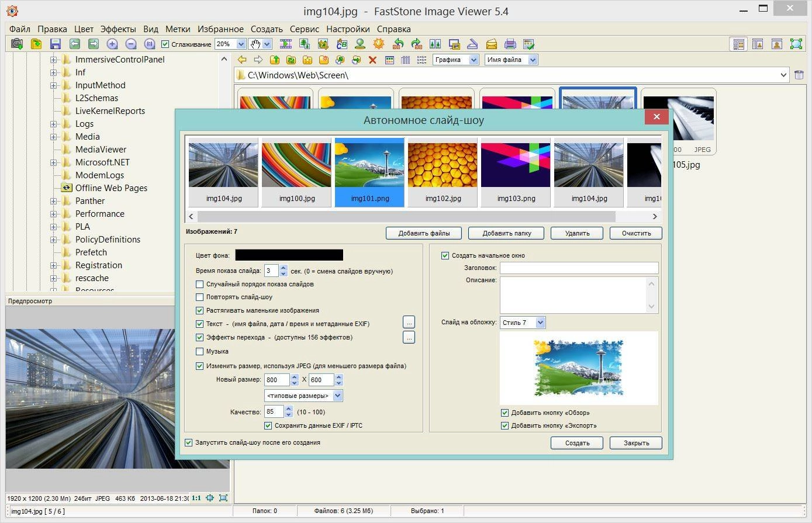Expand the Microsoft.NET folder node
Viewport: 812px width, 523px height.
tap(53, 162)
